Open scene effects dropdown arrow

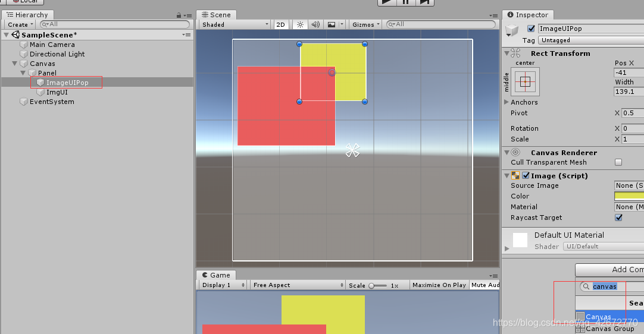point(342,24)
